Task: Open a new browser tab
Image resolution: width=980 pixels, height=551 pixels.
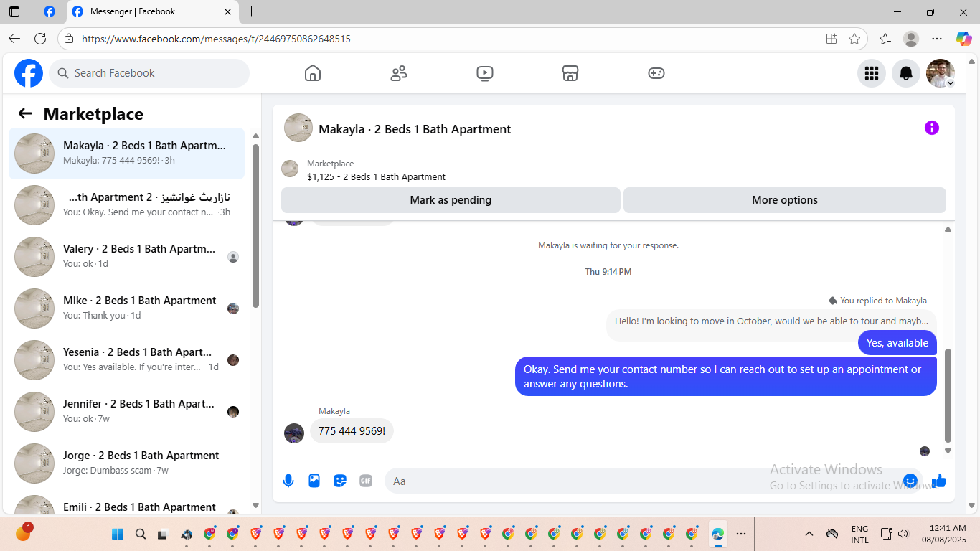Action: coord(251,11)
